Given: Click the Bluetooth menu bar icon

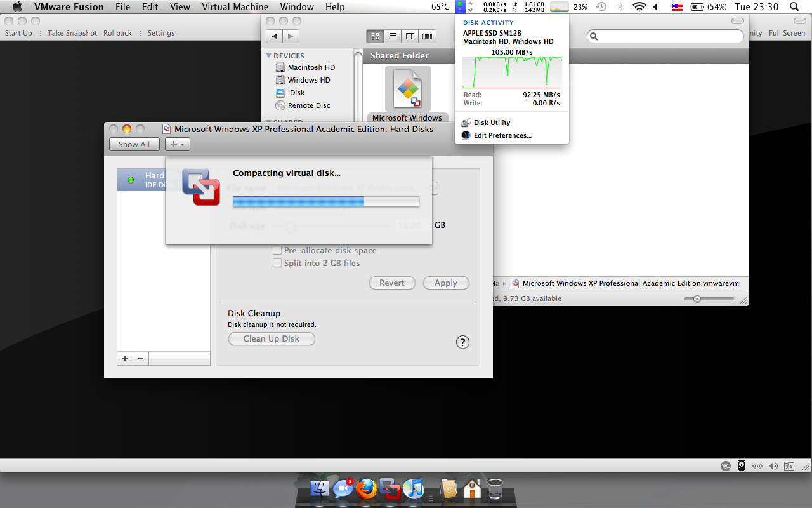Looking at the screenshot, I should 620,7.
